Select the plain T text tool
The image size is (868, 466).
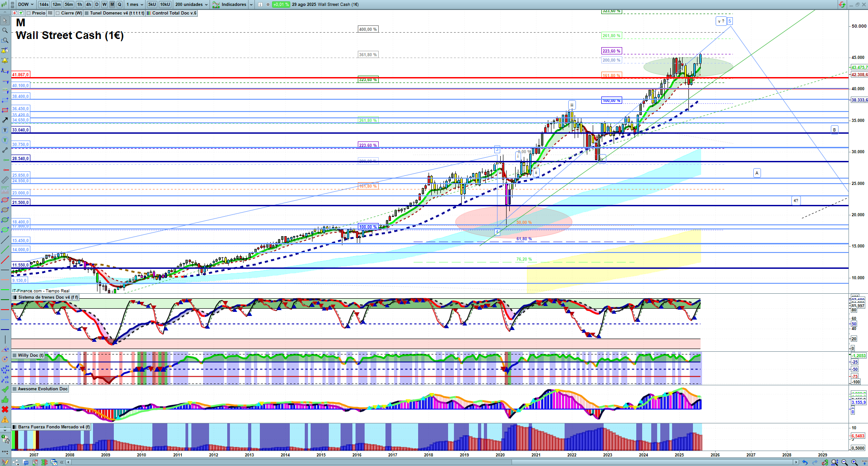pyautogui.click(x=5, y=130)
